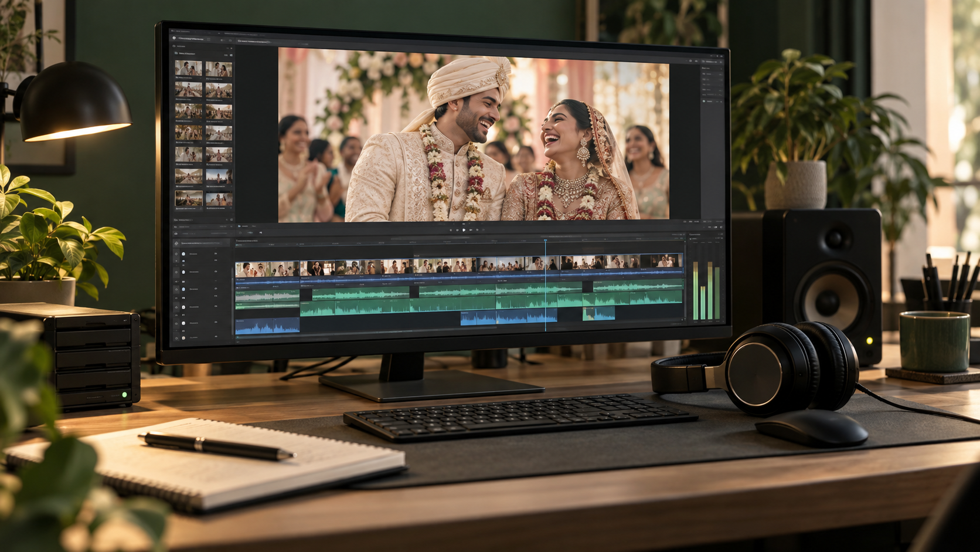Image resolution: width=980 pixels, height=552 pixels.
Task: Select the highlighted last-row thumbnail in the media bin
Action: (189, 198)
